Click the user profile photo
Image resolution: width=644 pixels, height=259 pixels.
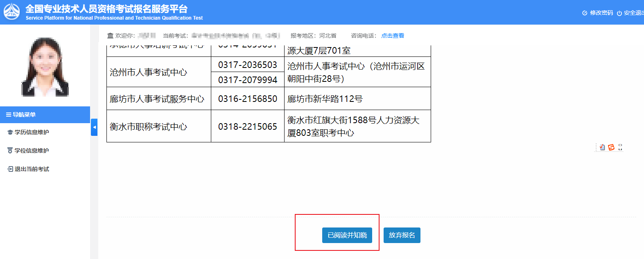coord(45,67)
